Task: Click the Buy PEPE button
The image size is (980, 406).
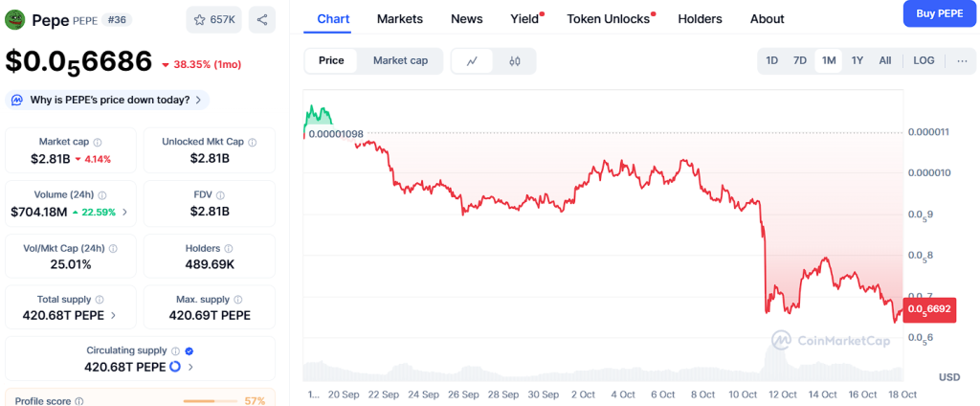Action: (x=938, y=13)
